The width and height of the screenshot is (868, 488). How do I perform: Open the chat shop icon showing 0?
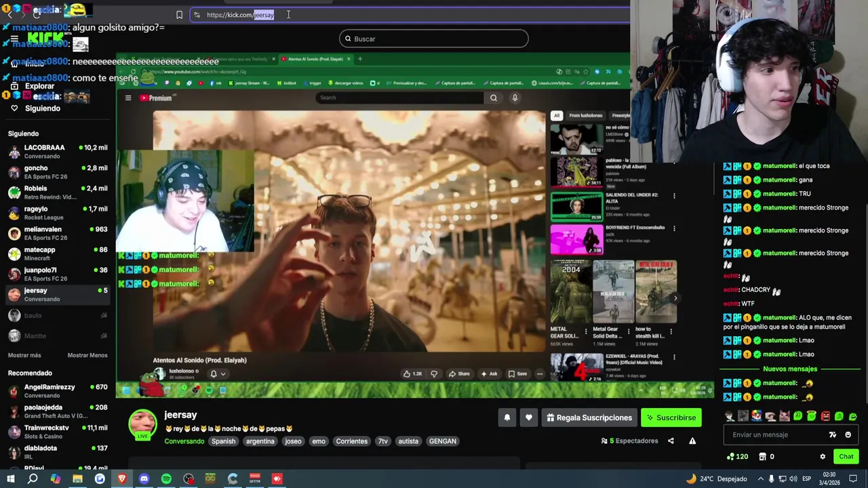click(x=766, y=457)
